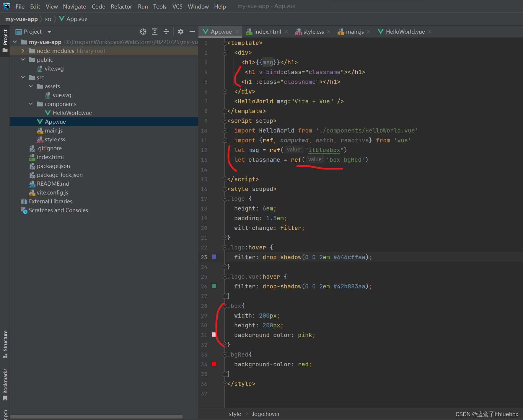Open vite.config.js in the tree
Viewport: 523px width, 420px height.
pyautogui.click(x=53, y=192)
